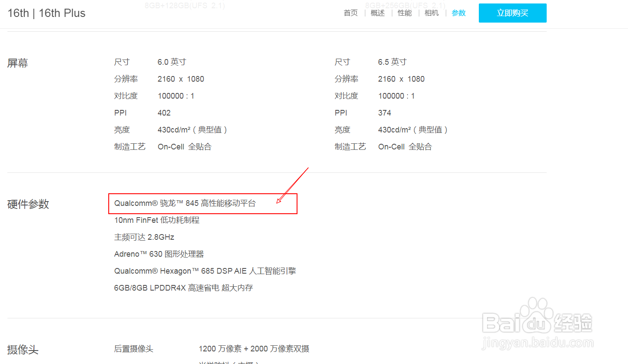
Task: Click the left column 制造工艺 label
Action: point(130,147)
